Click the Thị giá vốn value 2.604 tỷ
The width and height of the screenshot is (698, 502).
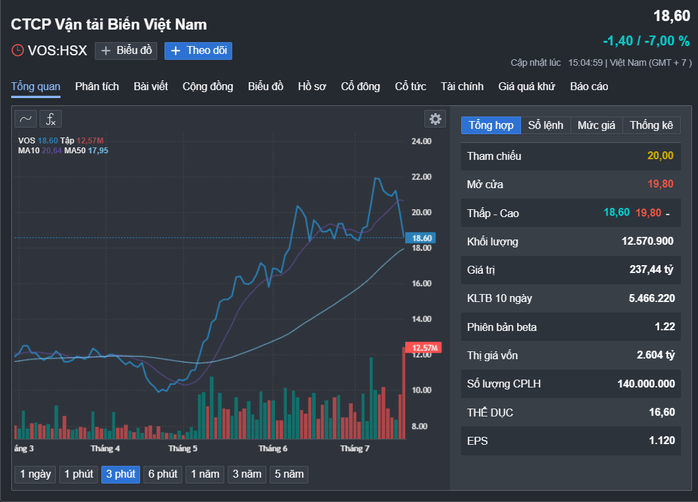656,355
